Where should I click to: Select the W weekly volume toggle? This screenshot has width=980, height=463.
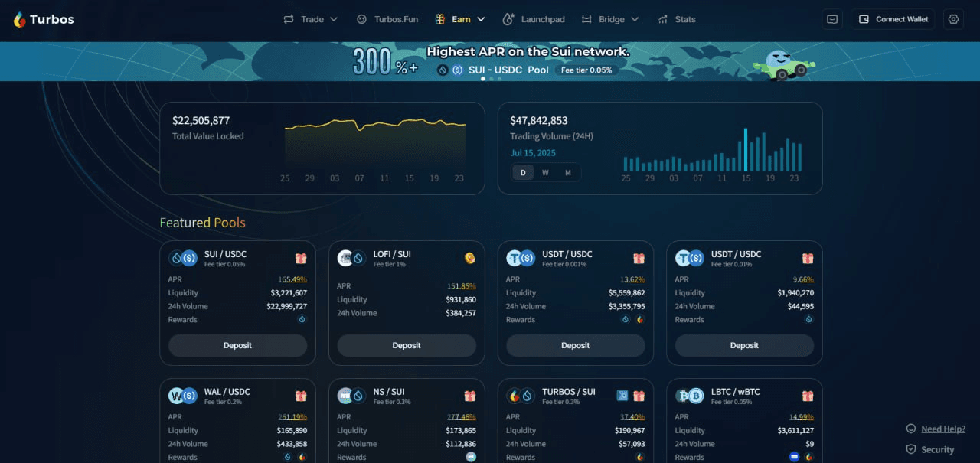pyautogui.click(x=546, y=173)
